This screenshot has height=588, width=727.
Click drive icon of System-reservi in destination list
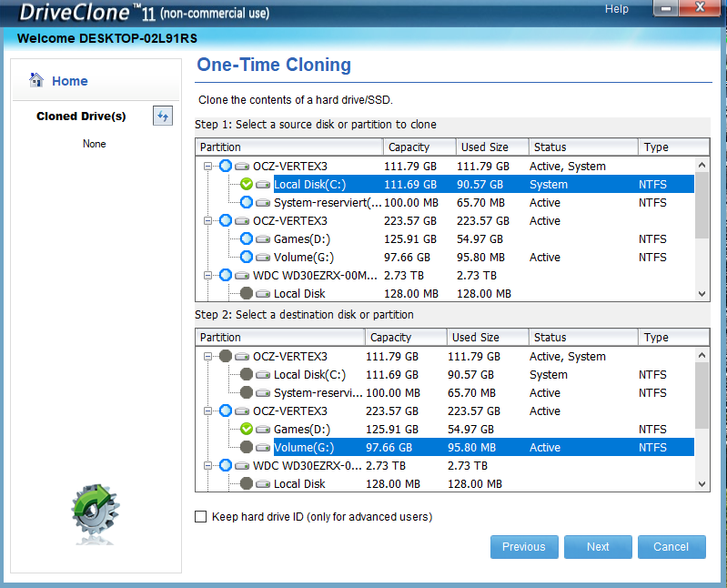pyautogui.click(x=263, y=393)
